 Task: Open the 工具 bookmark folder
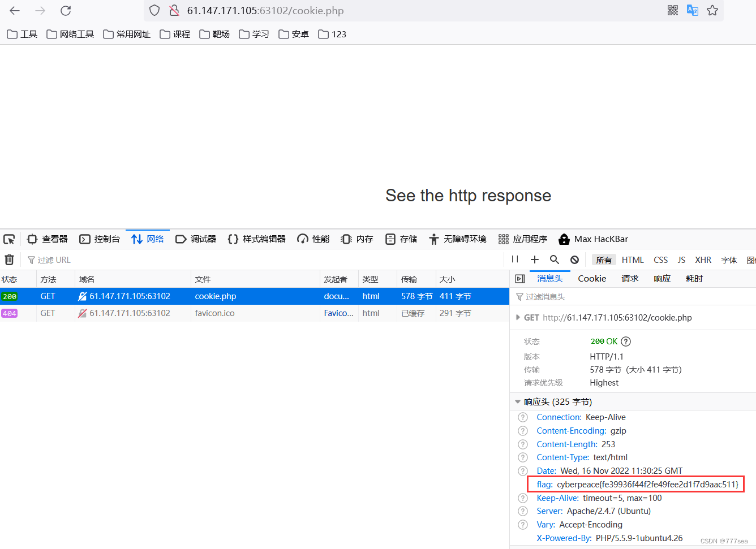[22, 34]
